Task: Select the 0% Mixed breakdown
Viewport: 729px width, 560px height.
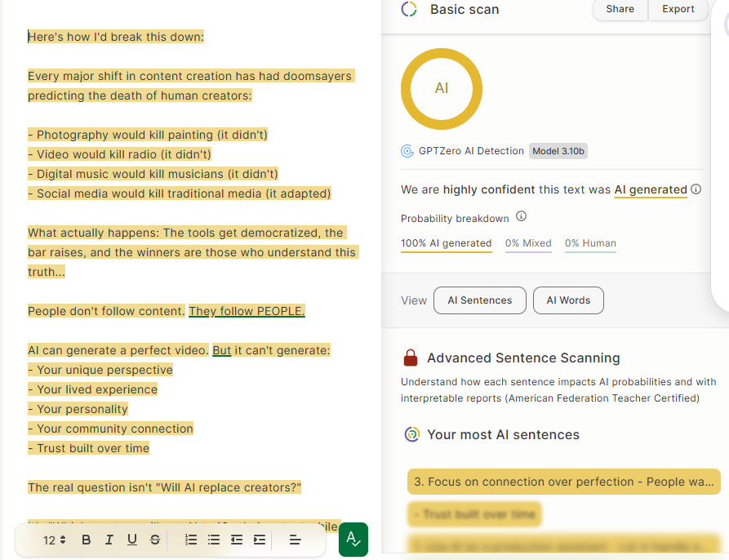Action: (x=529, y=243)
